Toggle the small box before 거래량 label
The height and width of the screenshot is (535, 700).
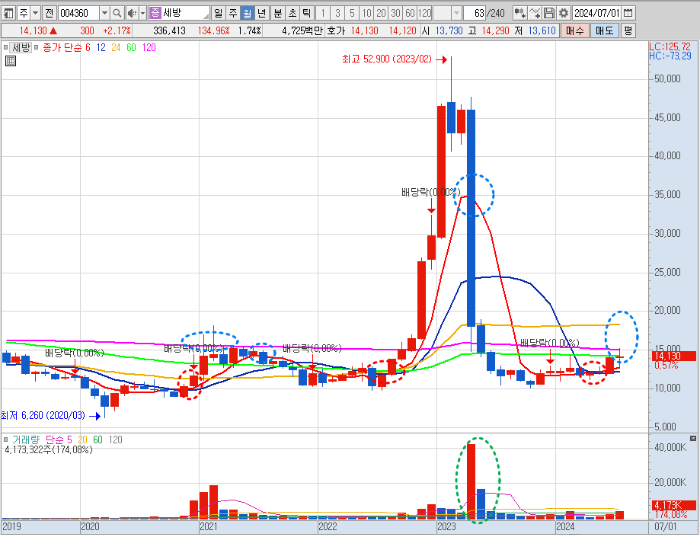point(6,439)
